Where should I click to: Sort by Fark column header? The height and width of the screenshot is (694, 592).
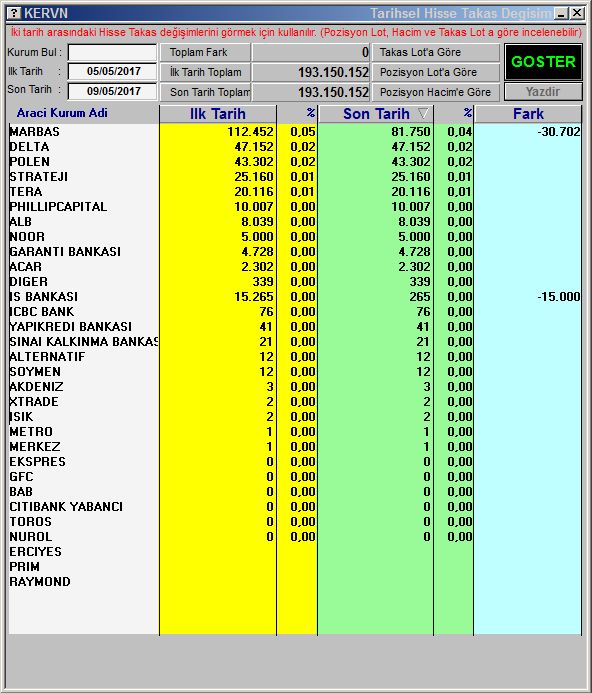(528, 114)
